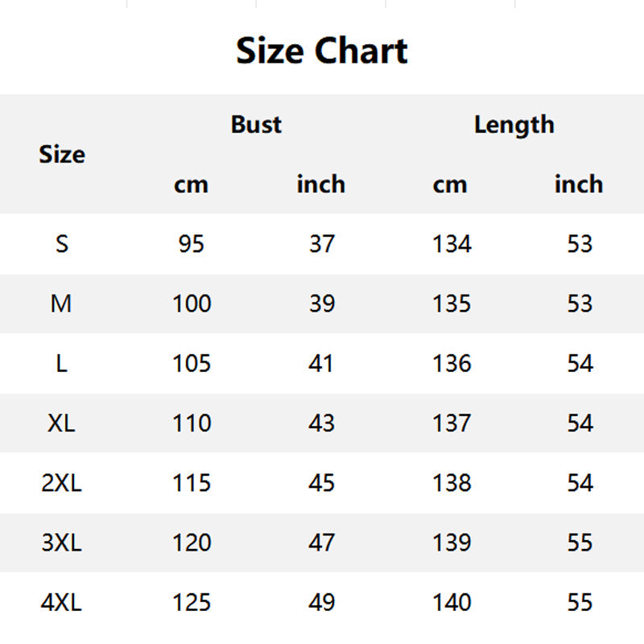644x644 pixels.
Task: Select the M size row label
Action: click(x=62, y=303)
